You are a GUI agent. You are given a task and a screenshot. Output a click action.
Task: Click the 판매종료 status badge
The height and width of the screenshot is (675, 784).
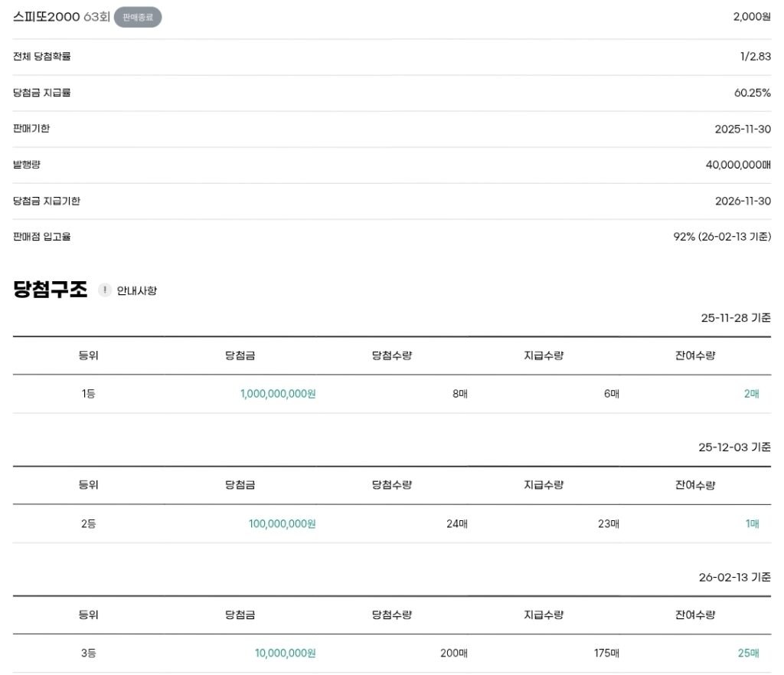(x=138, y=17)
